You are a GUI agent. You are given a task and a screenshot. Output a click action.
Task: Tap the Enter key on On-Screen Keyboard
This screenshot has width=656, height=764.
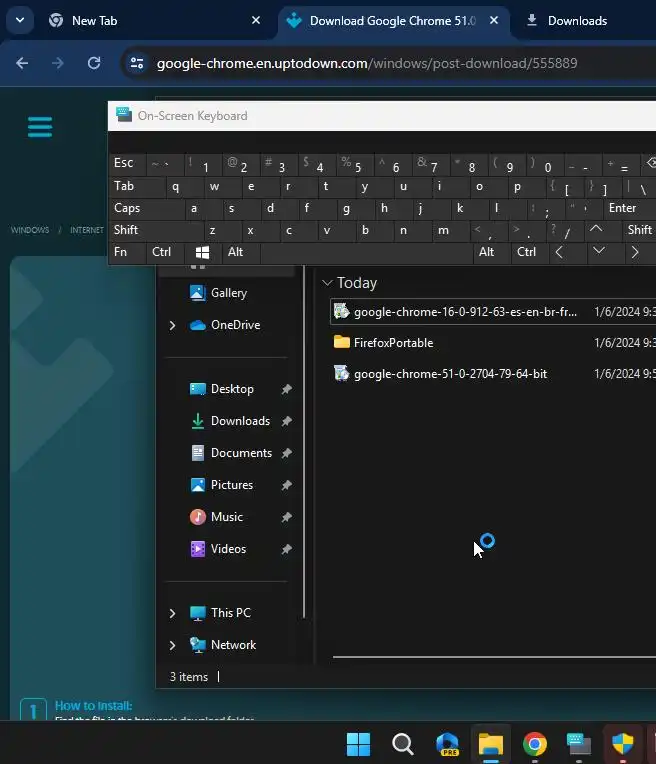(x=630, y=208)
